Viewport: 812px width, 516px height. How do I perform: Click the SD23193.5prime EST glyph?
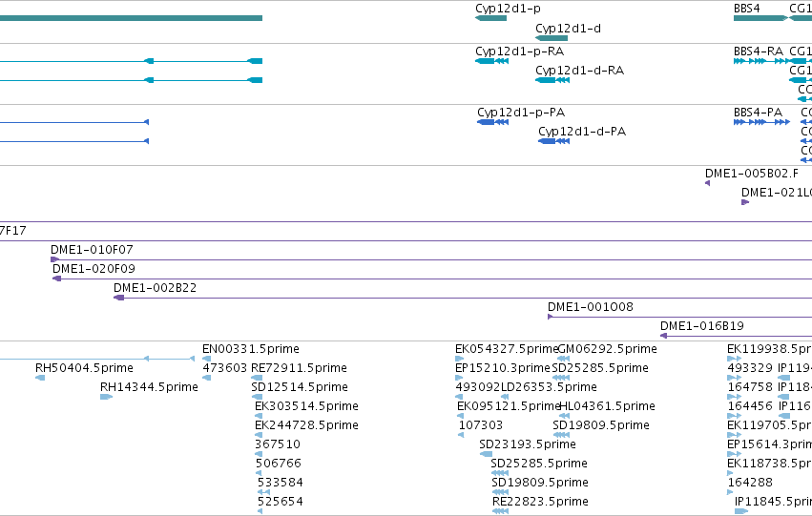(486, 454)
